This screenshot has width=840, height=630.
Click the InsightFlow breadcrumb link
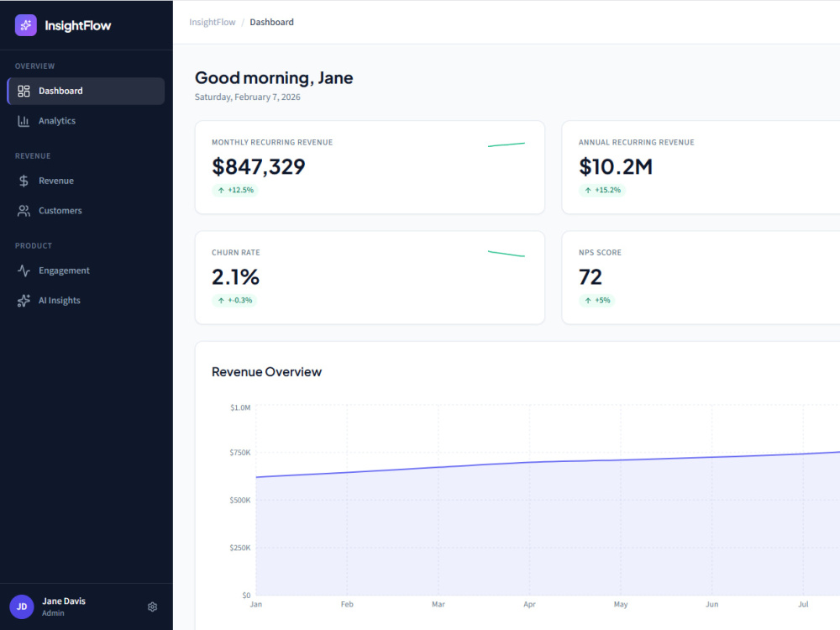(213, 22)
